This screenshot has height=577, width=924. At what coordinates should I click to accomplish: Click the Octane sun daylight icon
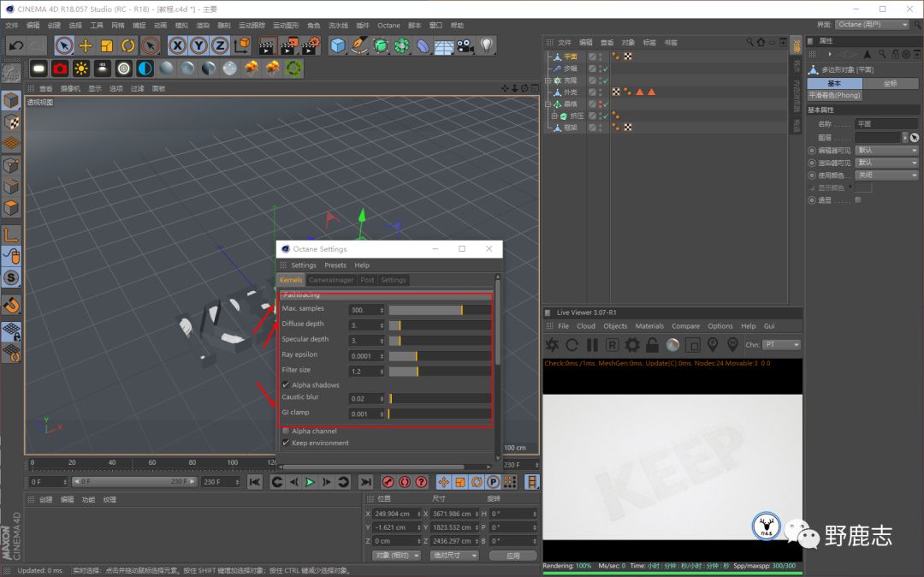coord(81,68)
